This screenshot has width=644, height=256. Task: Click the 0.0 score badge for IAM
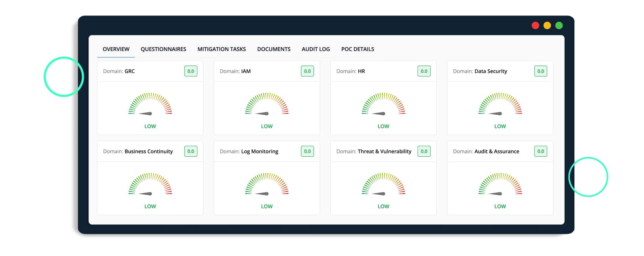(307, 71)
